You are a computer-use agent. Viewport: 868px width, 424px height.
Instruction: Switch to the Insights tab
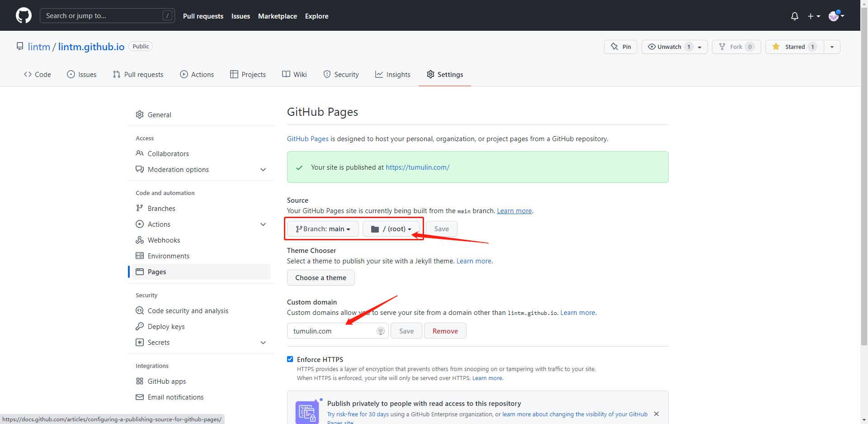[393, 75]
